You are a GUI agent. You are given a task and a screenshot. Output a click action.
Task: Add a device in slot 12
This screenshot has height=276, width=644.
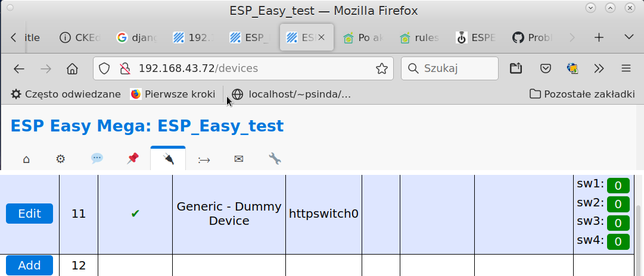coord(29,265)
